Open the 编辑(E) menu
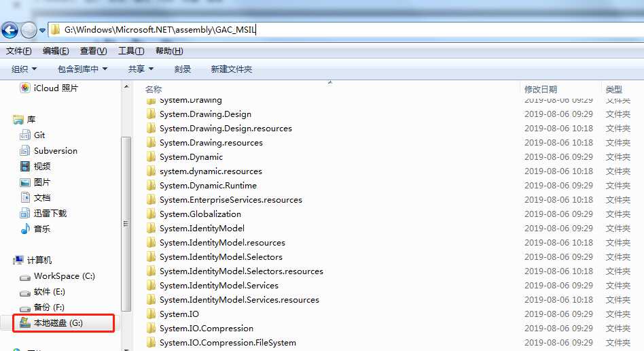Screen dimensions: 644x351 point(56,51)
